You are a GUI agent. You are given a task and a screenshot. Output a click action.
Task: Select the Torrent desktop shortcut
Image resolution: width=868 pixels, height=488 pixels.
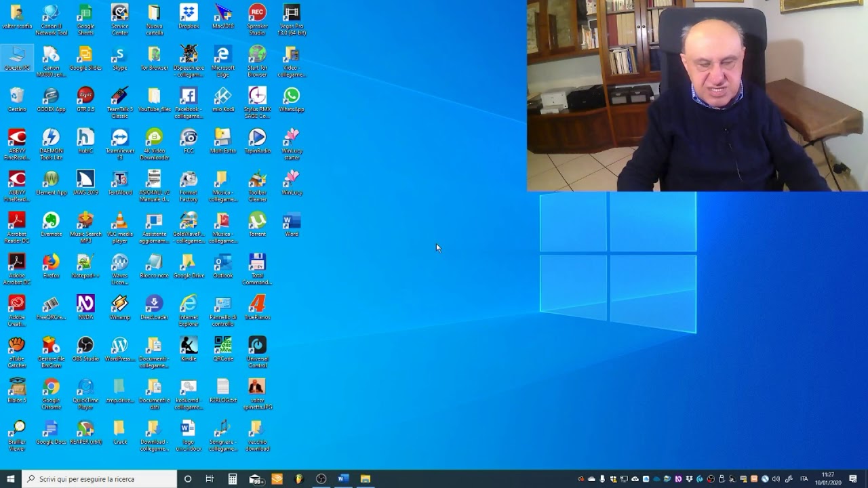coord(257,224)
